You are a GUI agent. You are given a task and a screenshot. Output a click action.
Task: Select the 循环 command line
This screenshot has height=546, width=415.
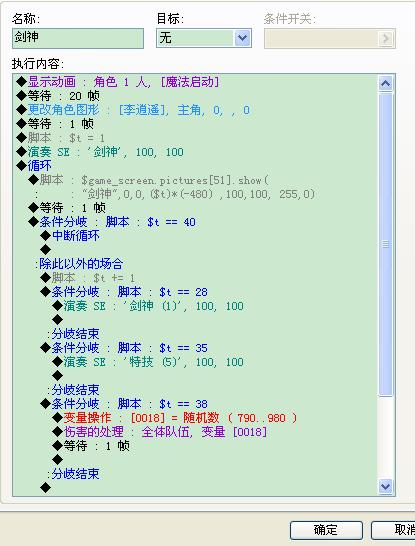34,166
